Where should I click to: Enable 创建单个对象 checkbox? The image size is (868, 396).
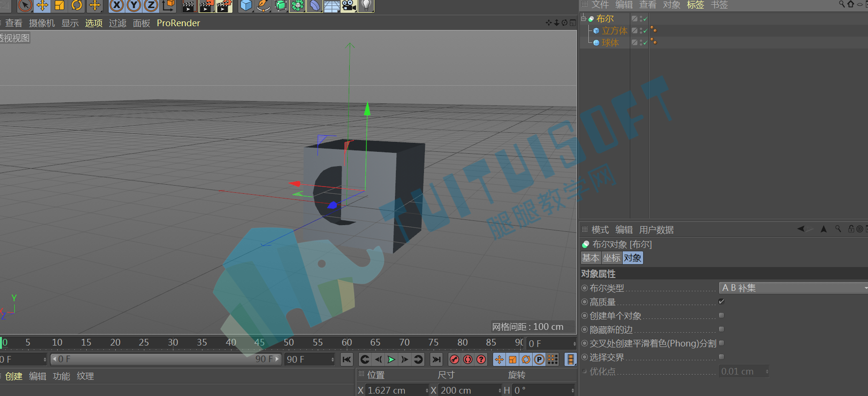[x=721, y=315]
